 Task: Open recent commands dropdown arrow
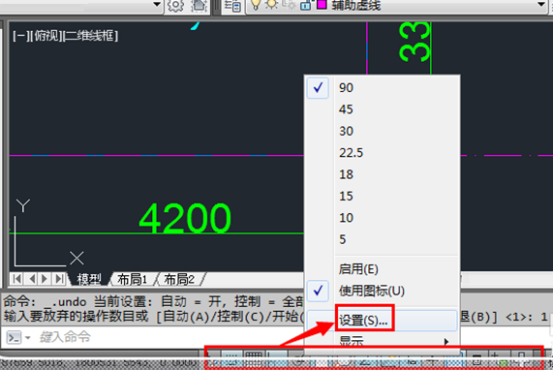point(28,338)
